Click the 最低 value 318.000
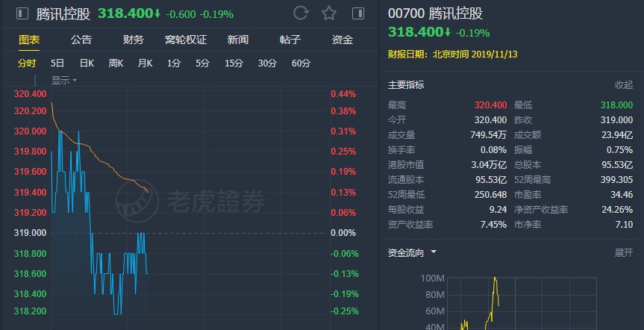The image size is (644, 330). (x=616, y=105)
